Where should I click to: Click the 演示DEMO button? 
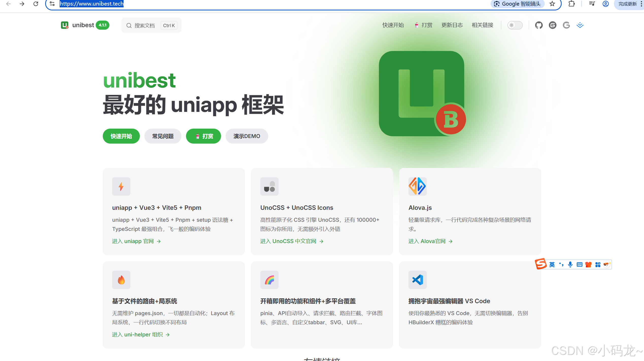247,136
